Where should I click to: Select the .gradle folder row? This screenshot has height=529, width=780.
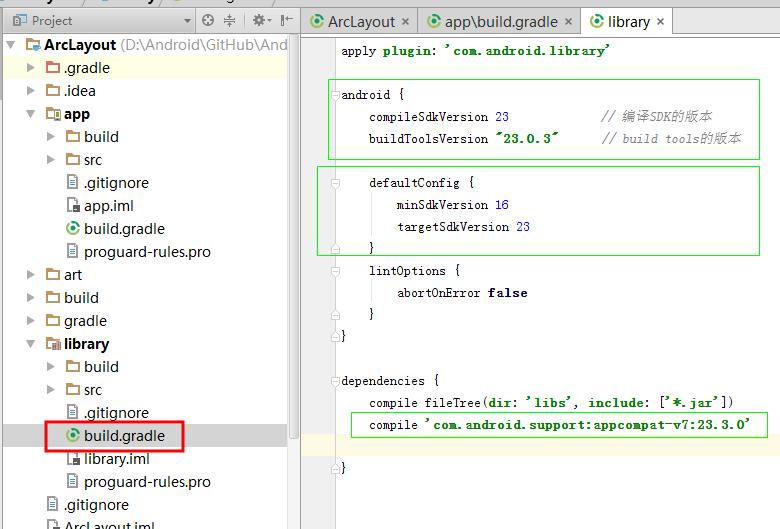click(145, 68)
